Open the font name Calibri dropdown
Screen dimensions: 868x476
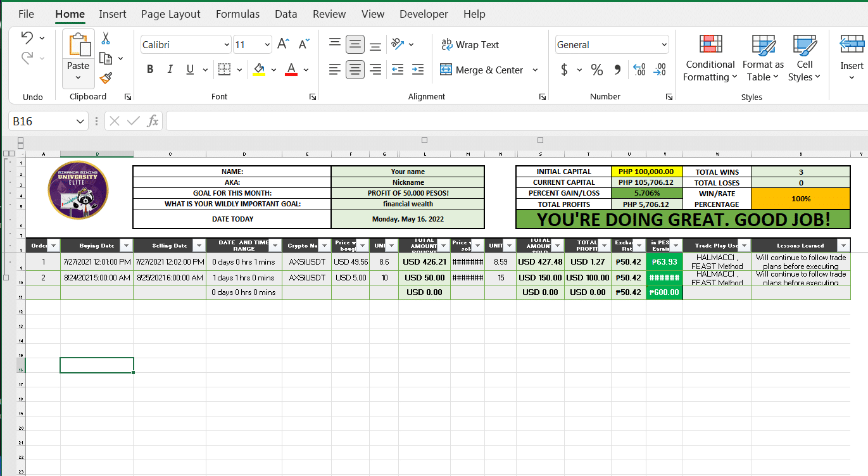tap(227, 45)
